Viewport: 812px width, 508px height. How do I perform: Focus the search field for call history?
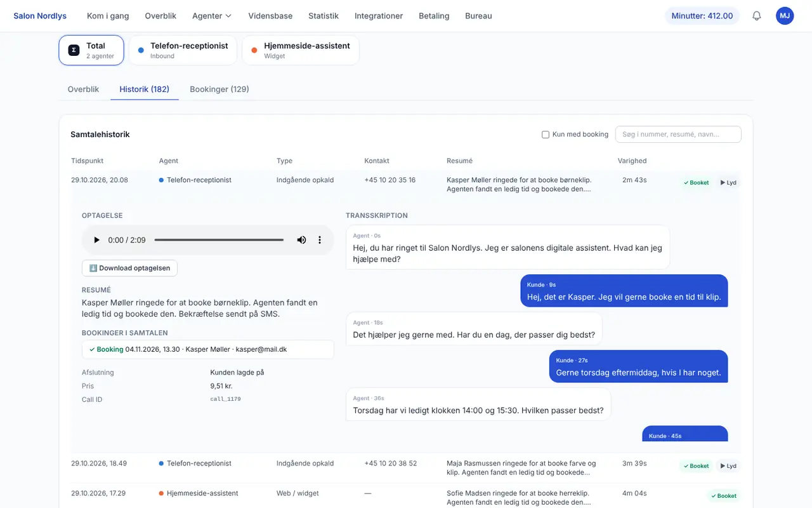(x=678, y=135)
